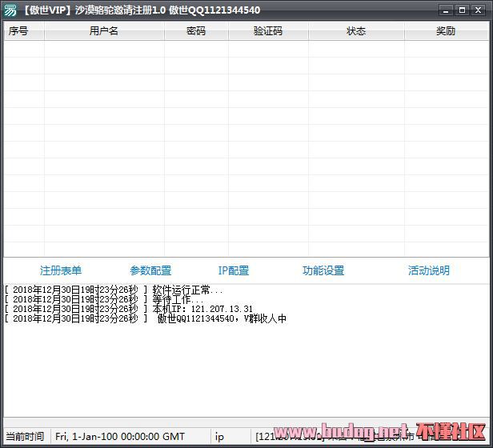Viewport: 493px width, 448px height.
Task: Click the 当前时间 status bar label
Action: 25,436
